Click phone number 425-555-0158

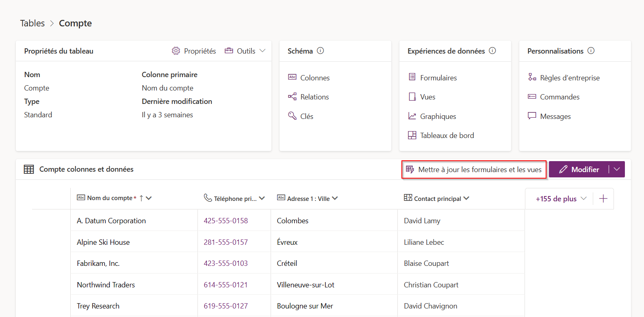coord(226,220)
